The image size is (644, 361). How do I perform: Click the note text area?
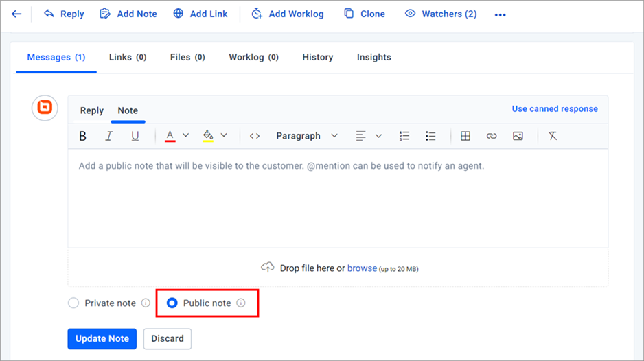pos(338,198)
